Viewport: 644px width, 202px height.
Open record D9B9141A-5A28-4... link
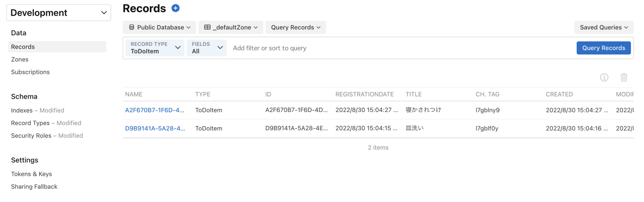click(x=155, y=128)
